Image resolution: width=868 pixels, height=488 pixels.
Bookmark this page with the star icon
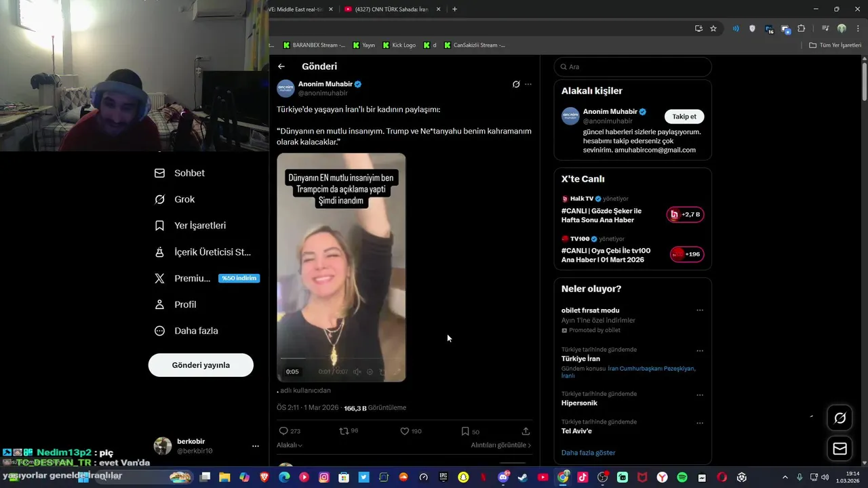coord(713,28)
